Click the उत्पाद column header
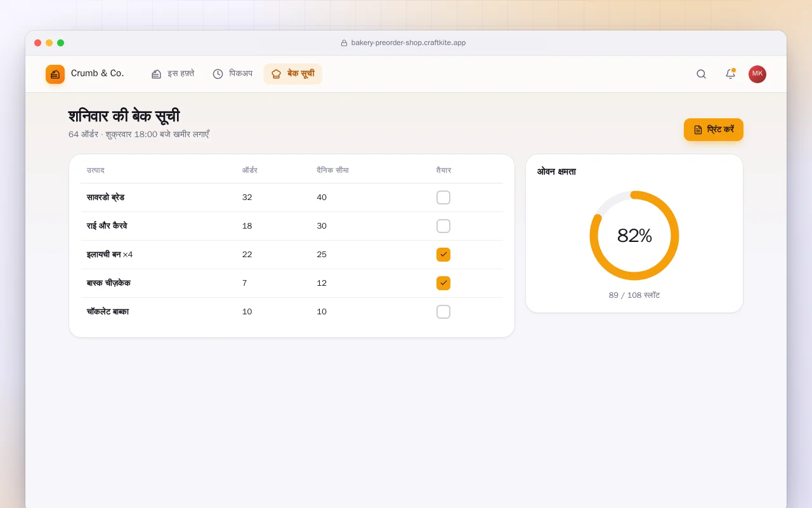The image size is (812, 508). click(96, 170)
